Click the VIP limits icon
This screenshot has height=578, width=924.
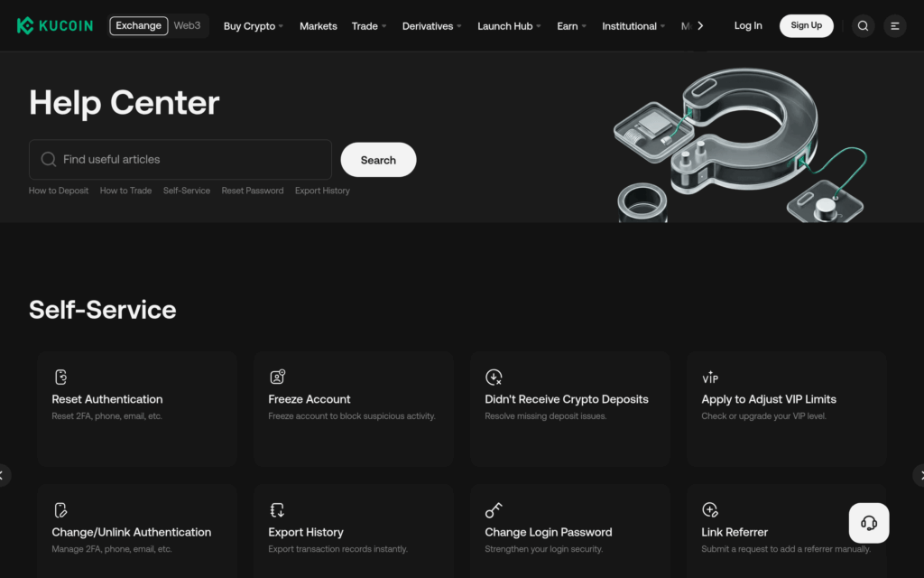click(x=710, y=377)
